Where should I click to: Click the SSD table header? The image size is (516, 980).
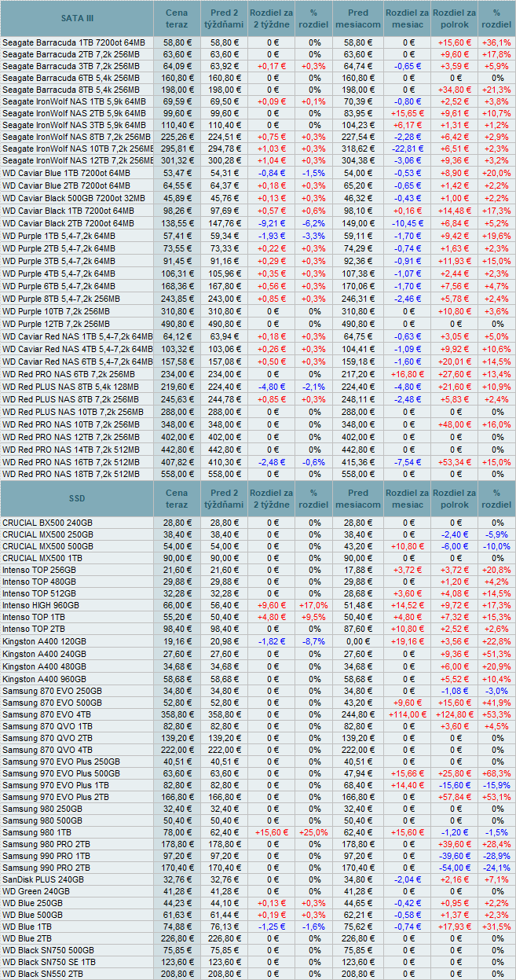(76, 498)
